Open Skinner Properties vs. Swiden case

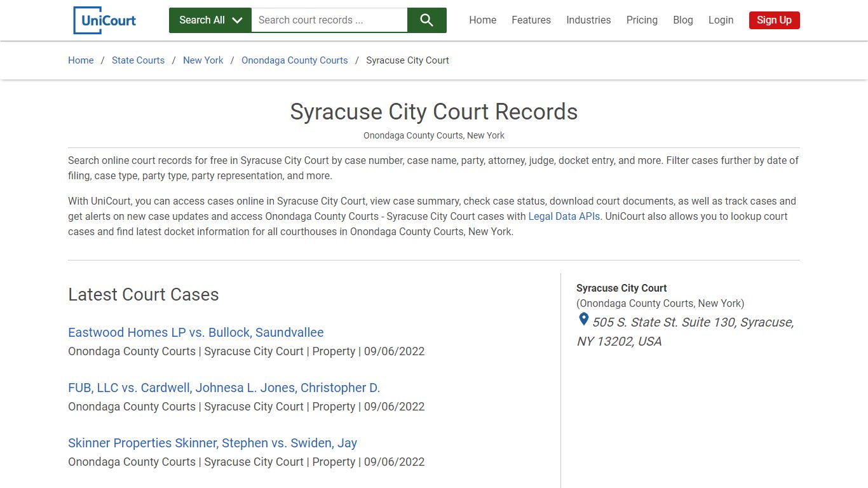(x=212, y=443)
